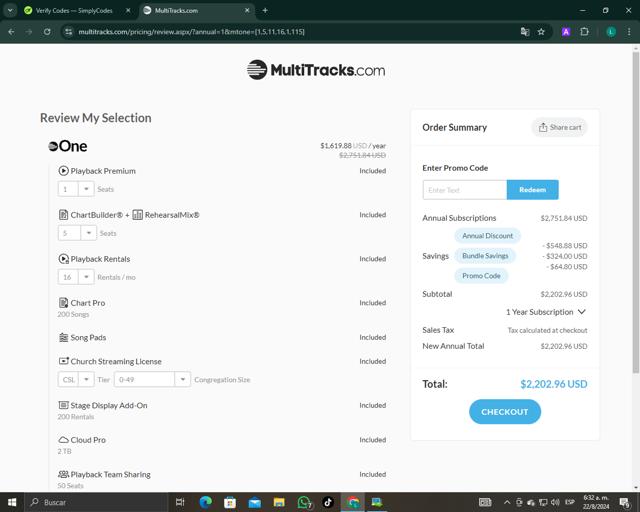
Task: Open the volume control in system tray
Action: [555, 502]
